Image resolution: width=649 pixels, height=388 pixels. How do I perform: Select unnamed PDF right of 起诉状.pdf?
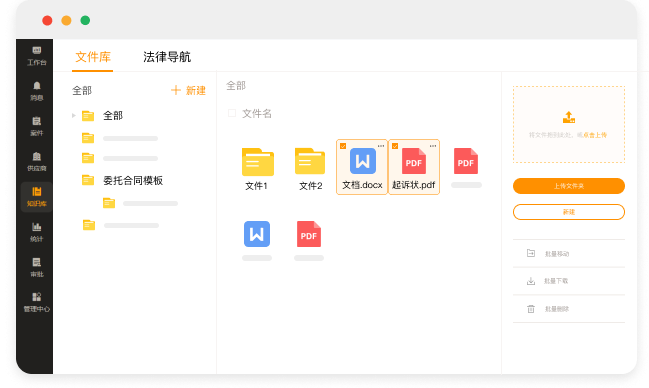466,161
